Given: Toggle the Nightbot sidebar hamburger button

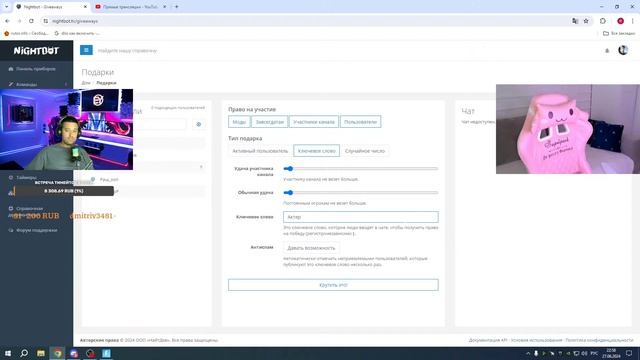Looking at the screenshot, I should [x=86, y=50].
